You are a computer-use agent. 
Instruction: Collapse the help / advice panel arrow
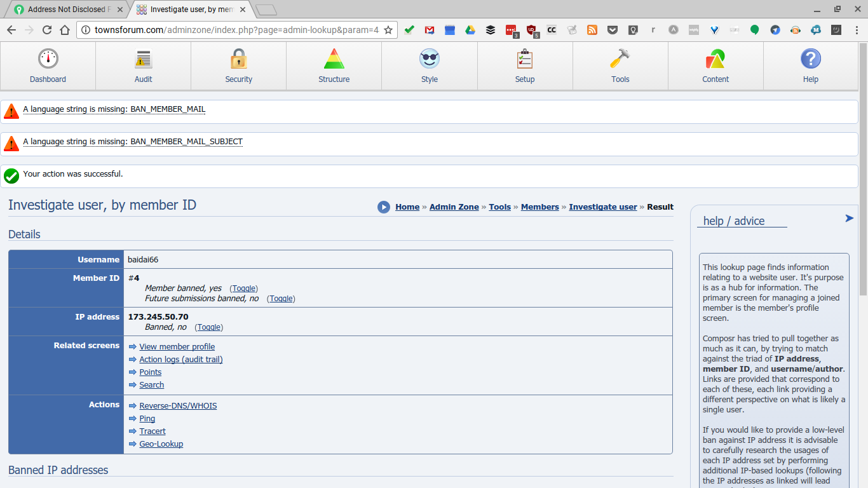tap(849, 219)
